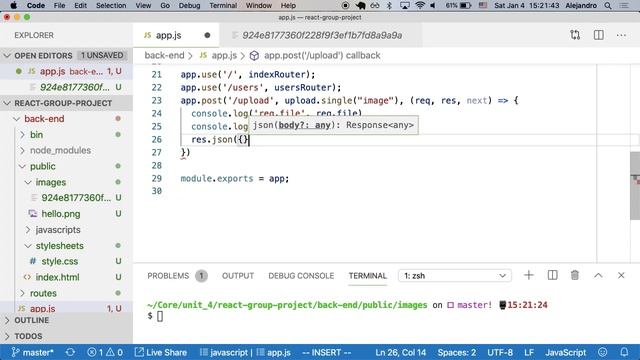640x360 pixels.
Task: Open hello.png in the explorer
Action: (x=61, y=214)
